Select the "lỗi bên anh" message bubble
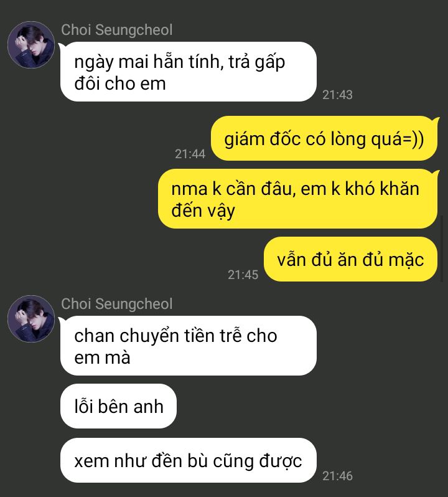448x497 pixels. click(118, 406)
